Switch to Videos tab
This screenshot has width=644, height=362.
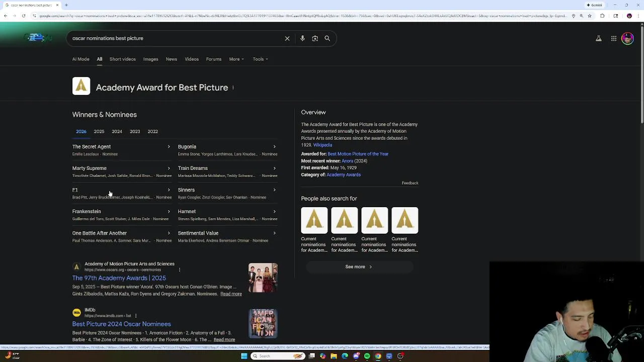192,59
